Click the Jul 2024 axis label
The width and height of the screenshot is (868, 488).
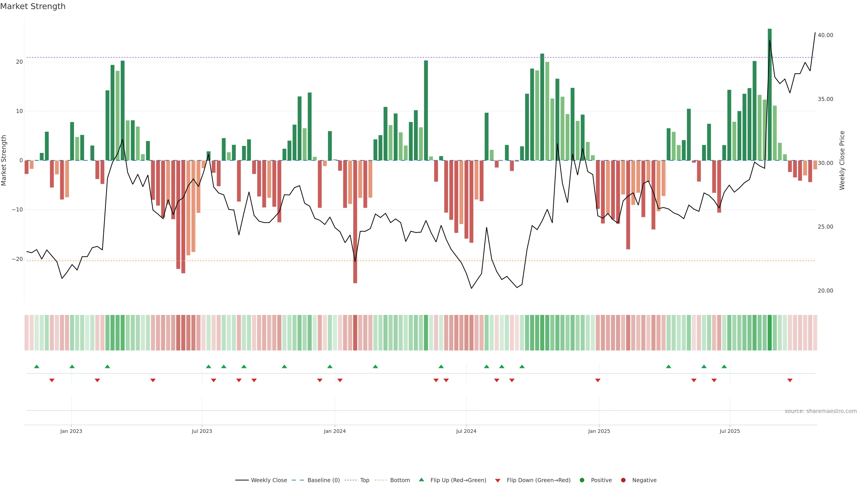(466, 431)
